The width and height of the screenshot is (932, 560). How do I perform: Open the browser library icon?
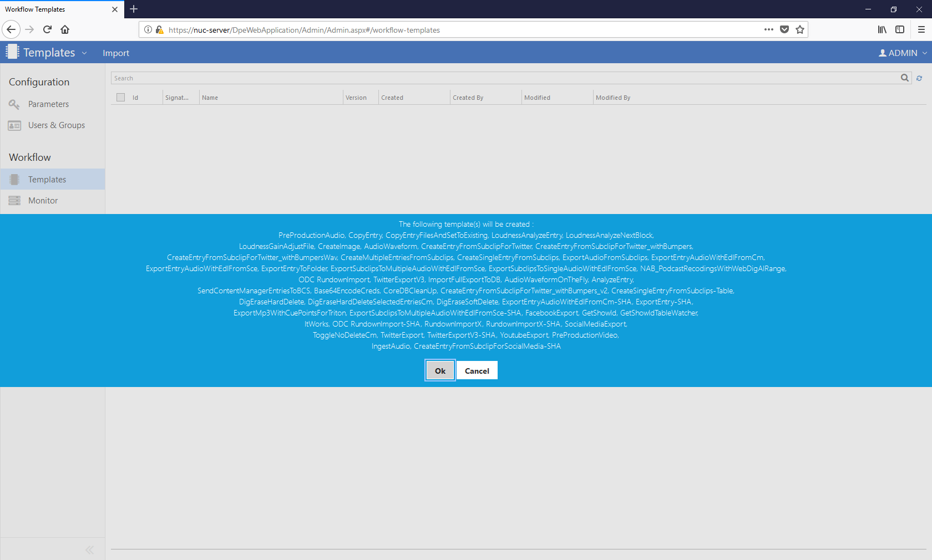pyautogui.click(x=882, y=29)
